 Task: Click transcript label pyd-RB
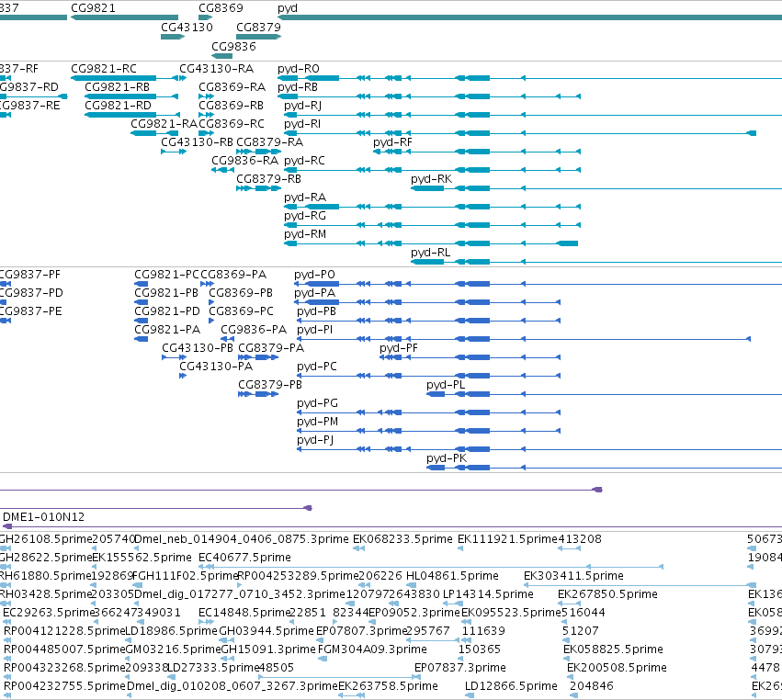(297, 86)
